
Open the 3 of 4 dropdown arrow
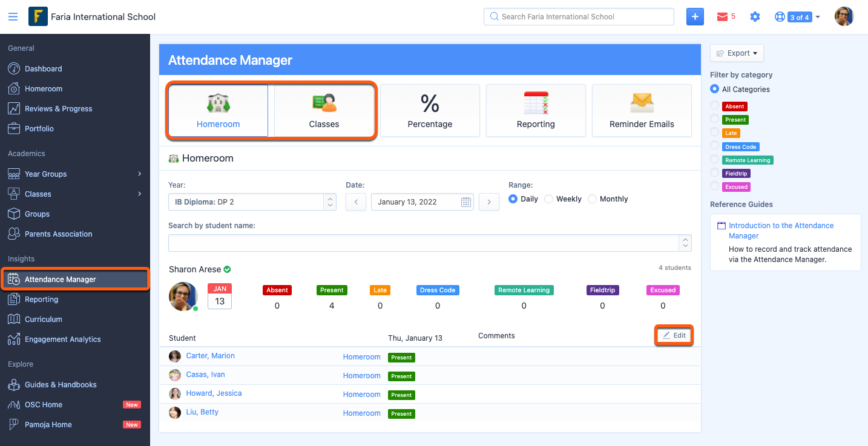point(818,17)
